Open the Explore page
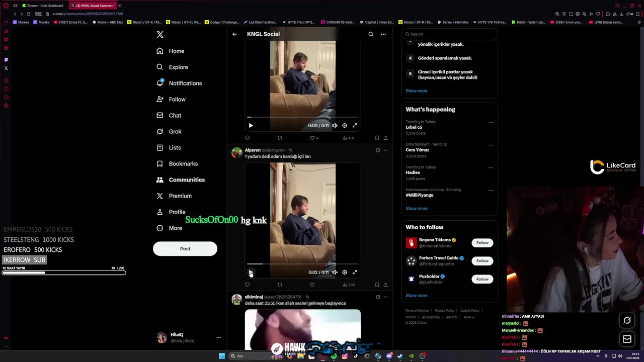The width and height of the screenshot is (644, 362). click(x=172, y=67)
